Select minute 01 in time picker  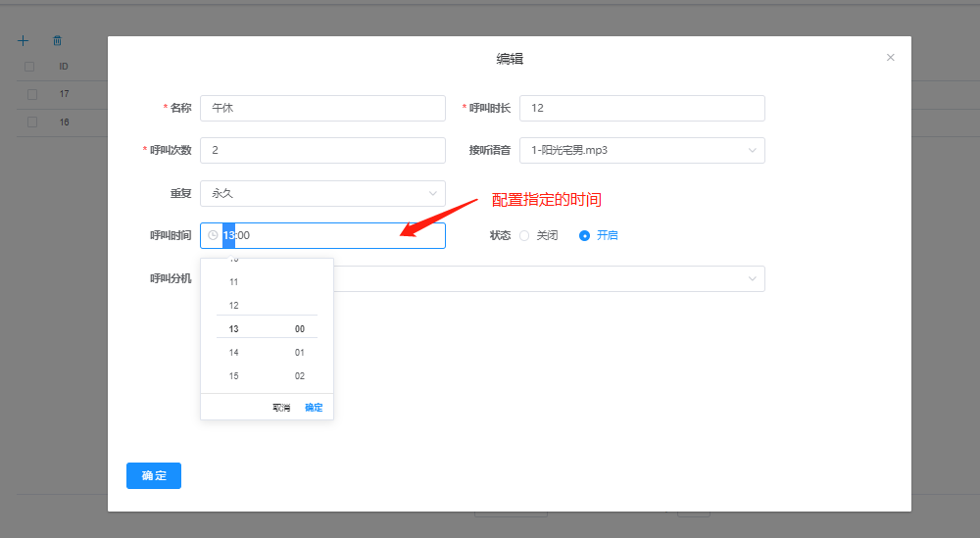(x=300, y=352)
